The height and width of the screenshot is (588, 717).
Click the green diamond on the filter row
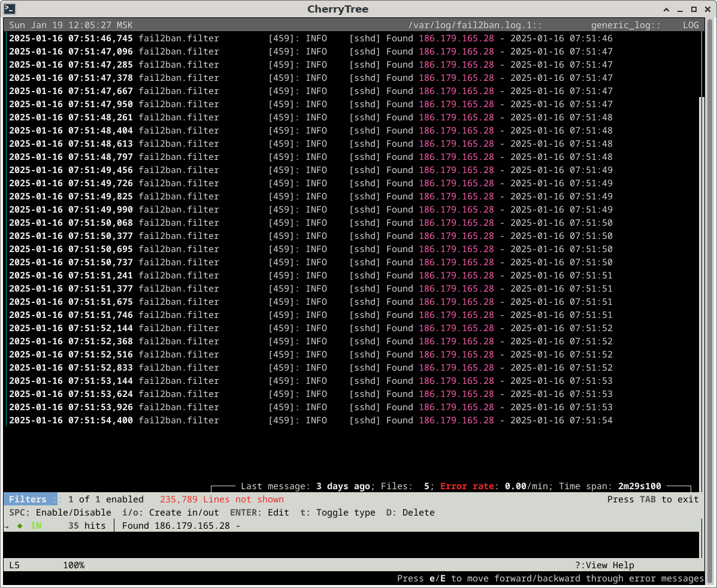[x=20, y=526]
